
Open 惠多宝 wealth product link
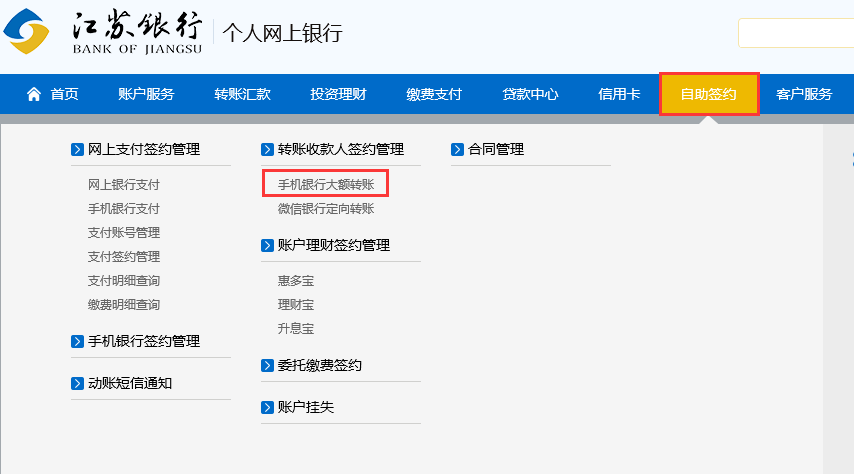pos(296,281)
